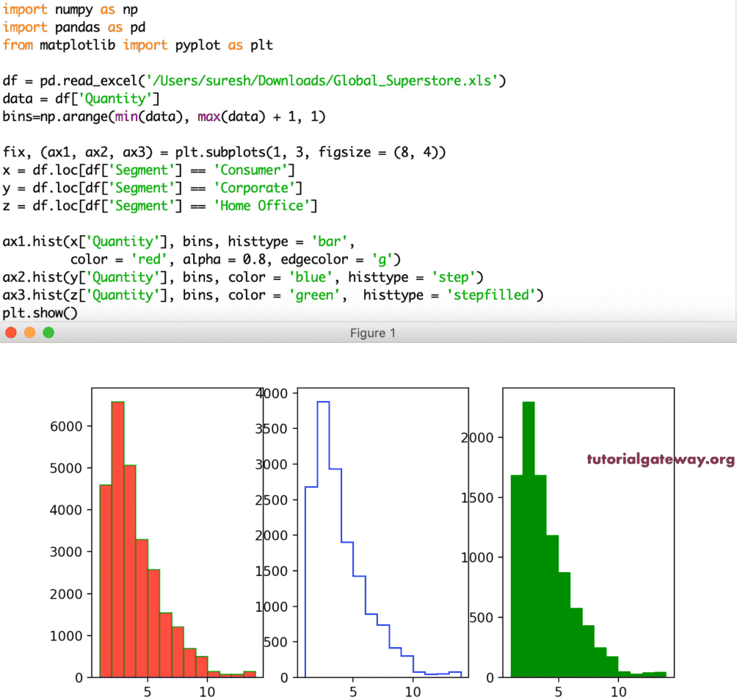Click the 'Figure 1' window title

372,333
